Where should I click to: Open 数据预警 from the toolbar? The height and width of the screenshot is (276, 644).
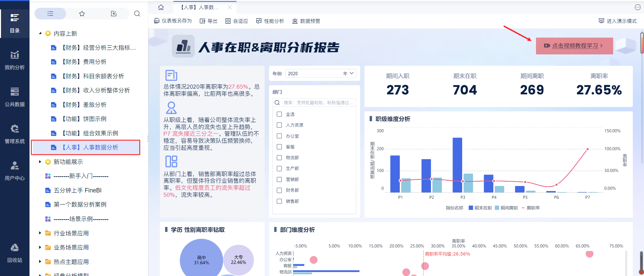(306, 21)
